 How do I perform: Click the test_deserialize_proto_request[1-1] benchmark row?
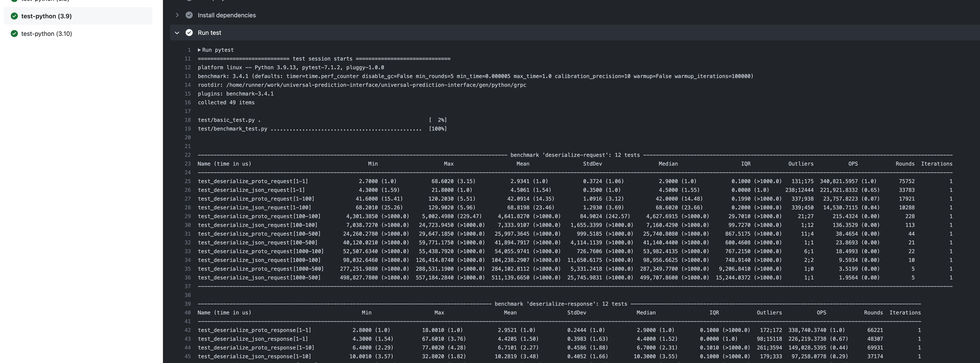253,181
